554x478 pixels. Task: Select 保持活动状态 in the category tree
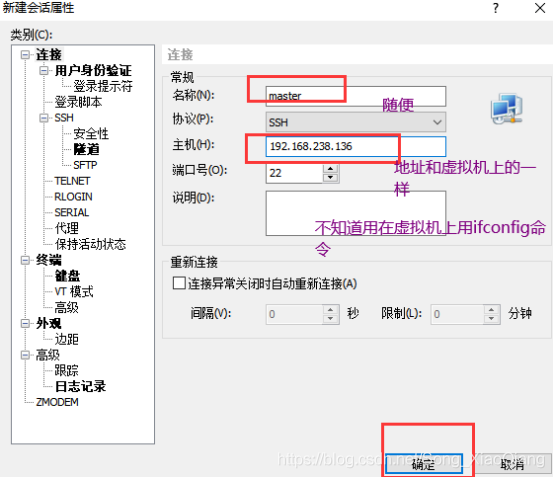point(90,244)
